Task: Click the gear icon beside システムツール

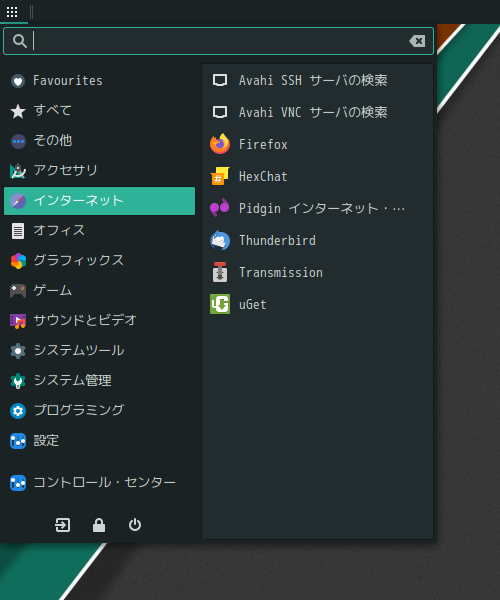Action: 18,351
